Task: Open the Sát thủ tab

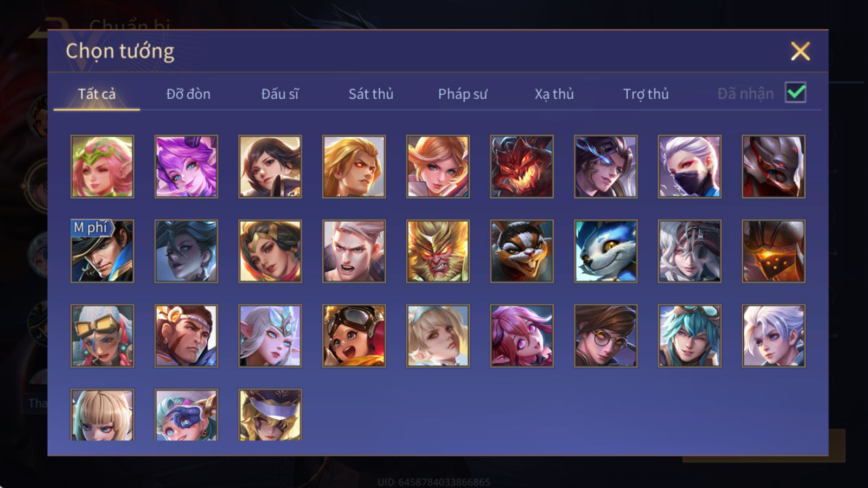Action: click(371, 94)
